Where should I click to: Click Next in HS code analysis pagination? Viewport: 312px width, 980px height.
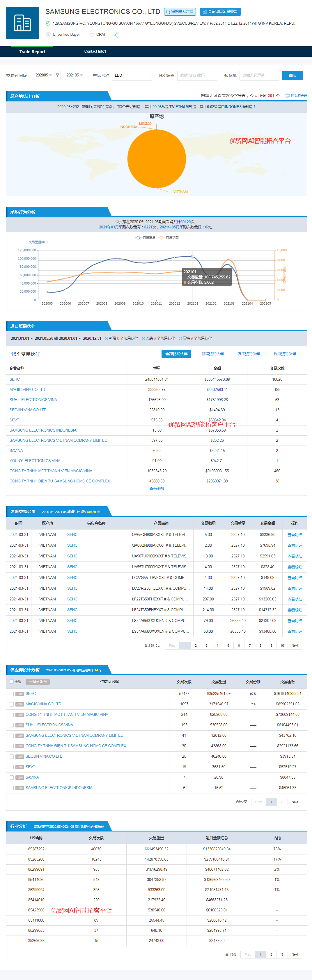295,954
